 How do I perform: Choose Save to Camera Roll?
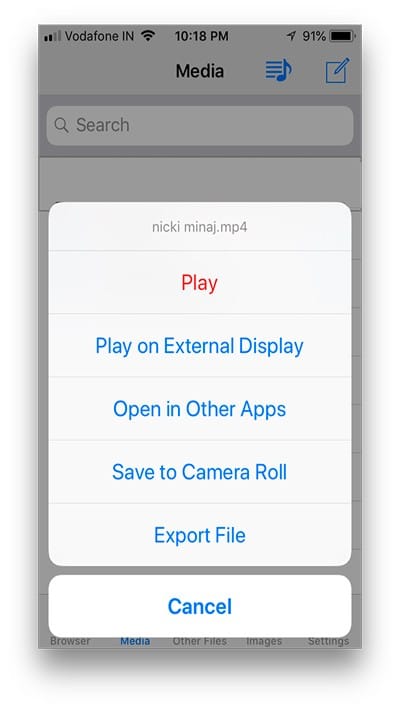click(x=200, y=472)
